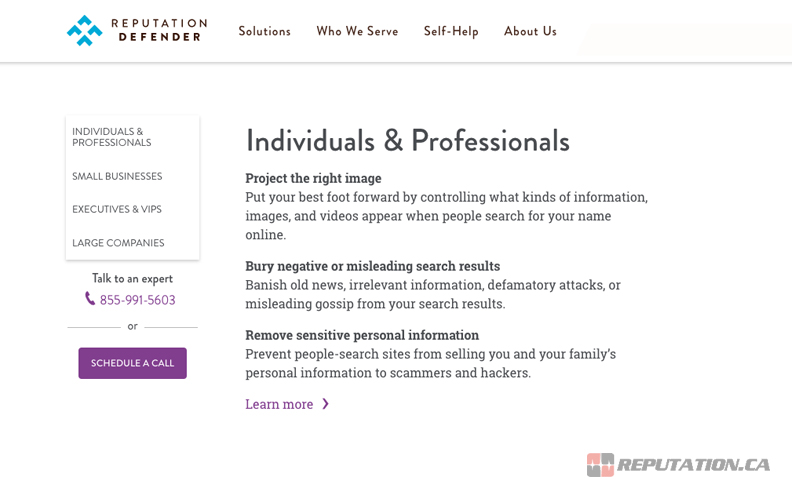The width and height of the screenshot is (792, 494).
Task: Click the Remove sensitive personal information heading
Action: 362,335
